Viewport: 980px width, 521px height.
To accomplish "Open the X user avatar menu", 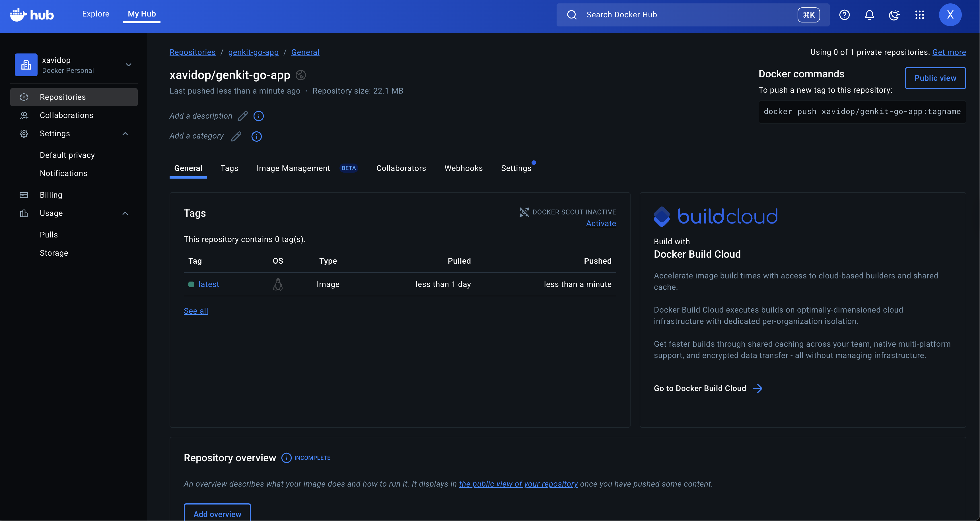I will pyautogui.click(x=950, y=15).
